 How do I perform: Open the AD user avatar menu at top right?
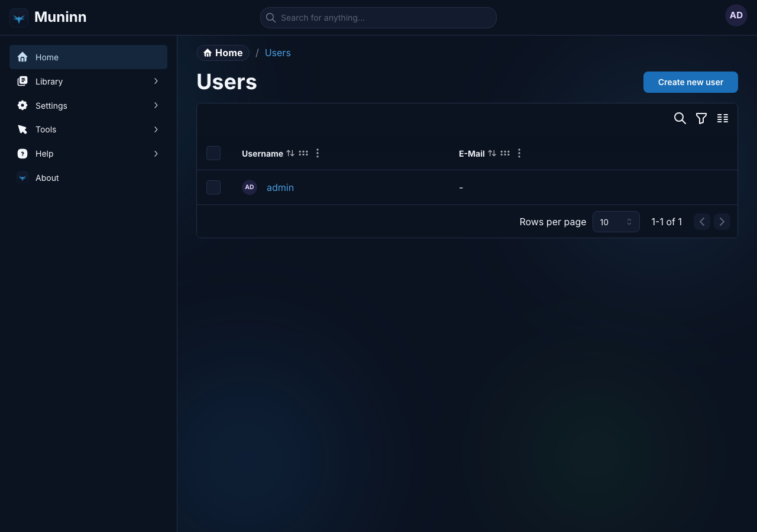point(736,15)
